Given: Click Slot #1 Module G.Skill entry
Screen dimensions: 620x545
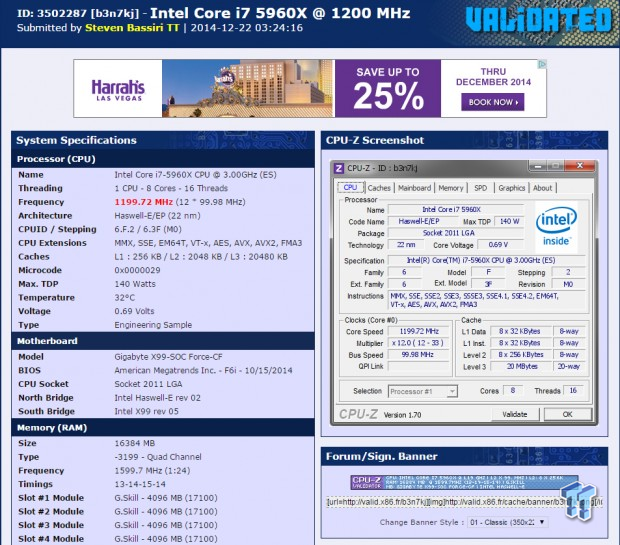Looking at the screenshot, I should pyautogui.click(x=166, y=498).
